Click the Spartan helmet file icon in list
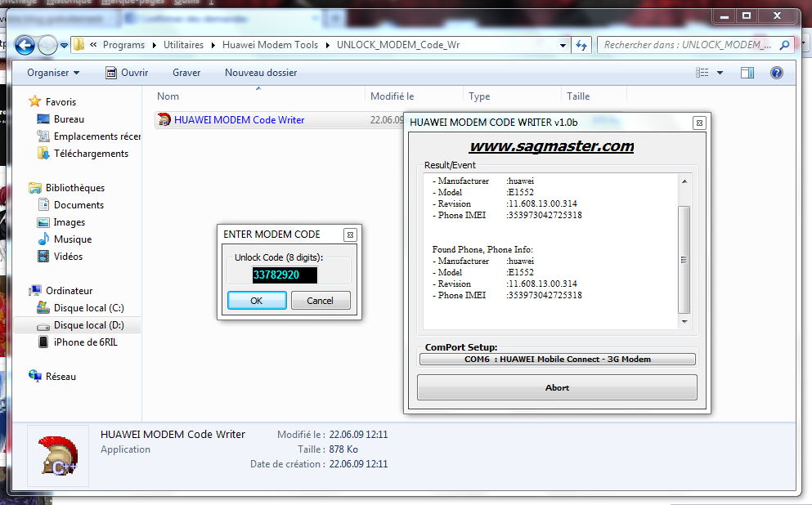 (164, 119)
